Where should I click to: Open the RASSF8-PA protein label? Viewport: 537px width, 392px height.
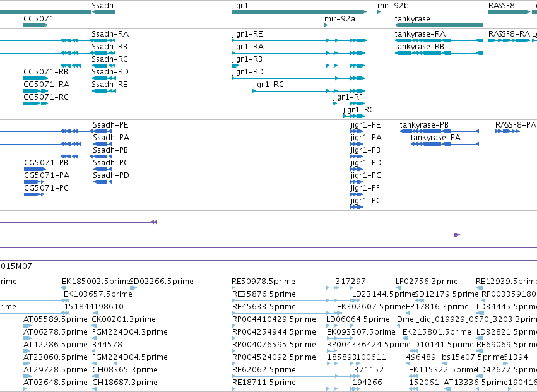click(x=516, y=125)
